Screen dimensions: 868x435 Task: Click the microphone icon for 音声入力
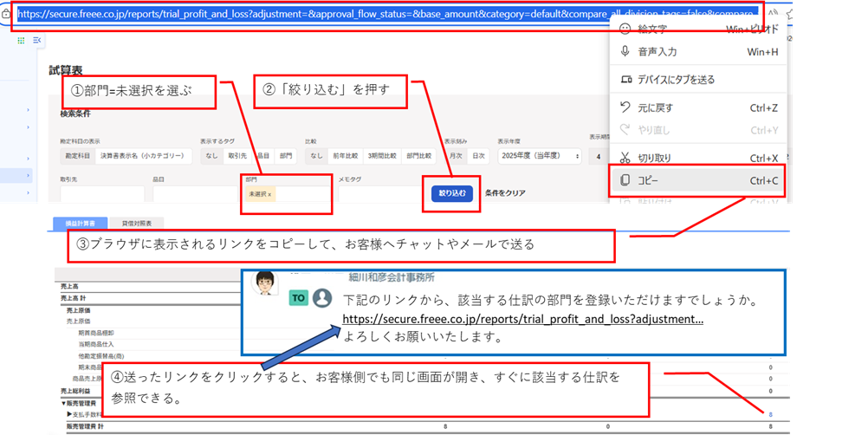(625, 52)
